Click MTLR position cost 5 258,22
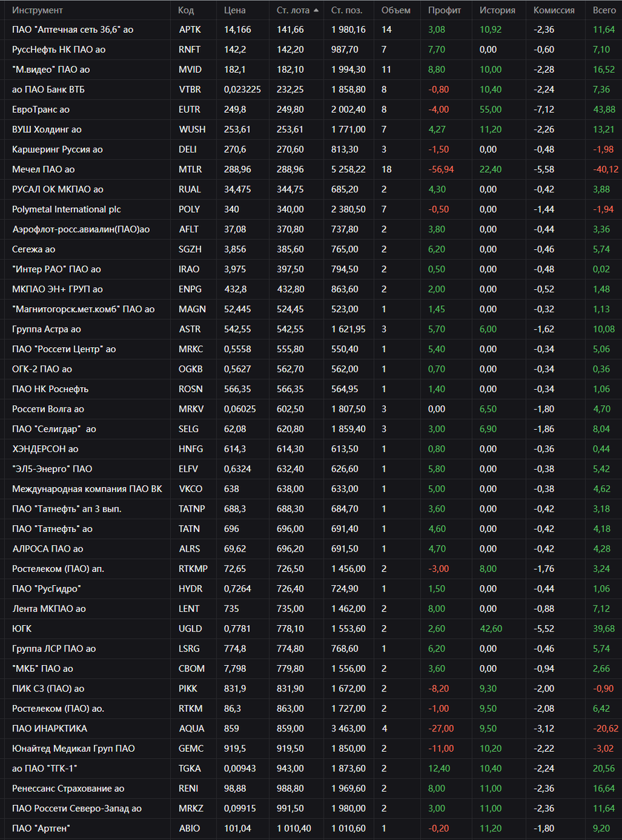Image resolution: width=622 pixels, height=840 pixels. [x=348, y=169]
